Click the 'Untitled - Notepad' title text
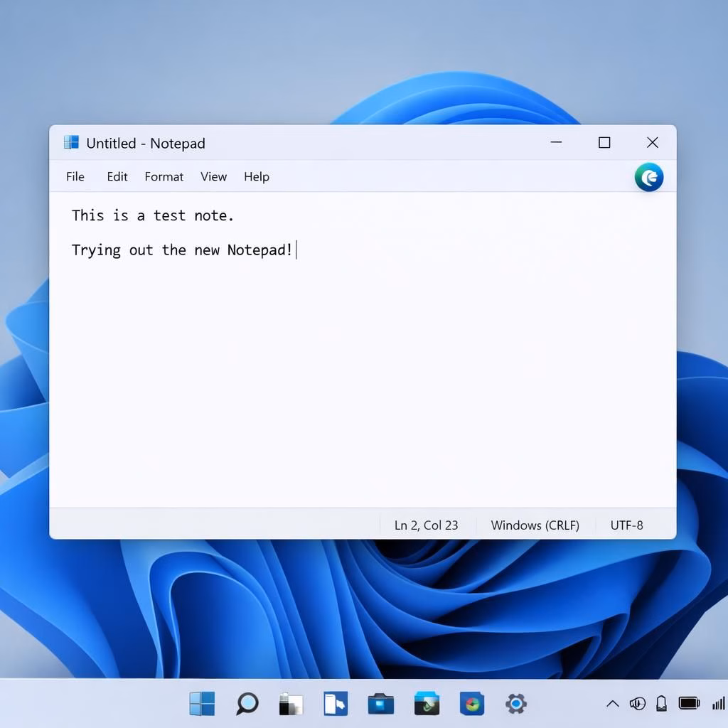 pos(146,144)
